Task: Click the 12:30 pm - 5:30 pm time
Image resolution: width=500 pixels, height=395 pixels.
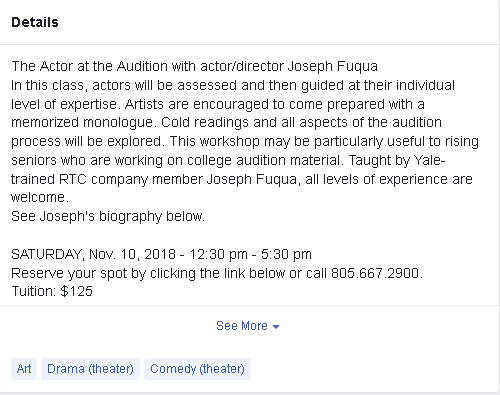Action: click(250, 254)
